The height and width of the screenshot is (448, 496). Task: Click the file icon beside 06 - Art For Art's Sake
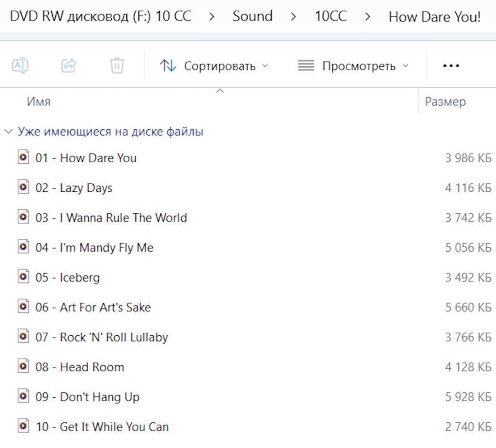coord(23,306)
